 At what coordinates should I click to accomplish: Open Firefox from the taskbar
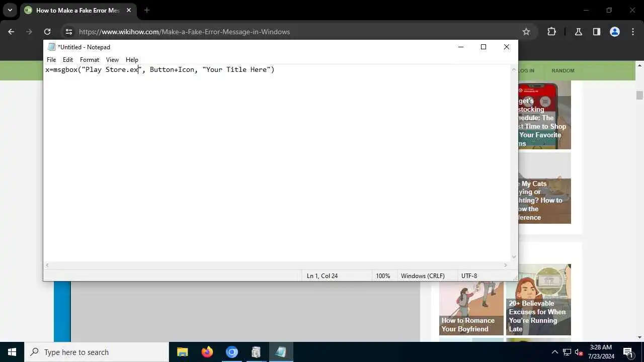pos(207,352)
